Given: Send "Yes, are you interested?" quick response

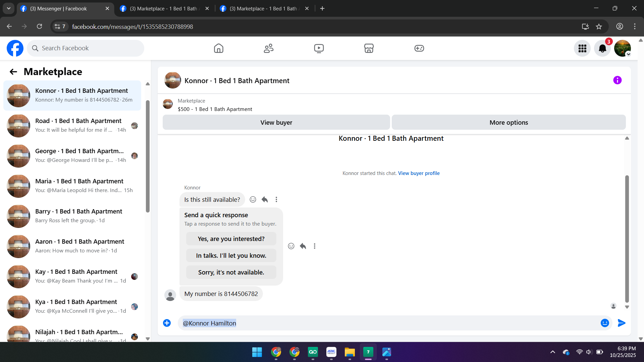Looking at the screenshot, I should pyautogui.click(x=231, y=239).
